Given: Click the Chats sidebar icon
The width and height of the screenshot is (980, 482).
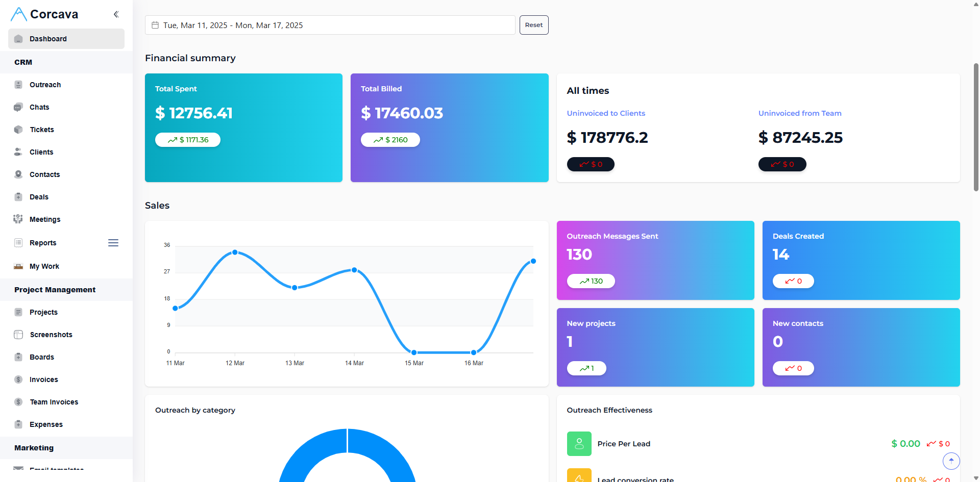Looking at the screenshot, I should (x=18, y=107).
